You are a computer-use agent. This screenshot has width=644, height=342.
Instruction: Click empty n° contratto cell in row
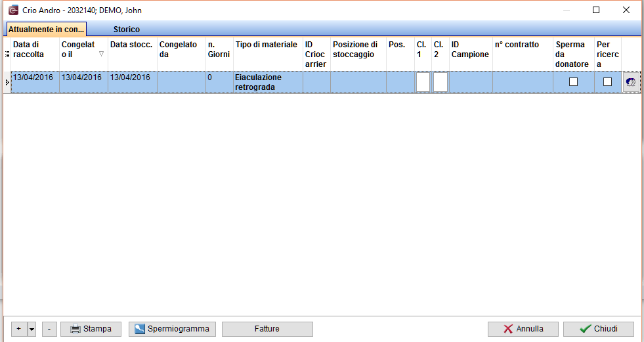click(523, 82)
